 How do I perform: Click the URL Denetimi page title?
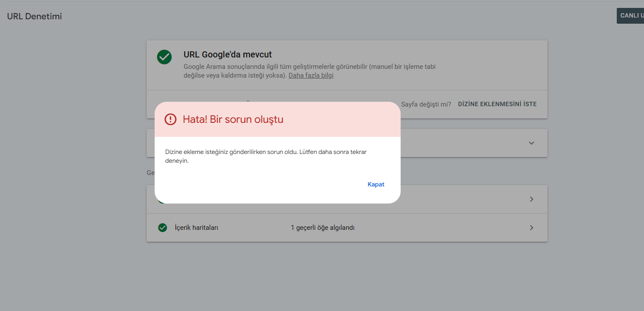click(34, 17)
